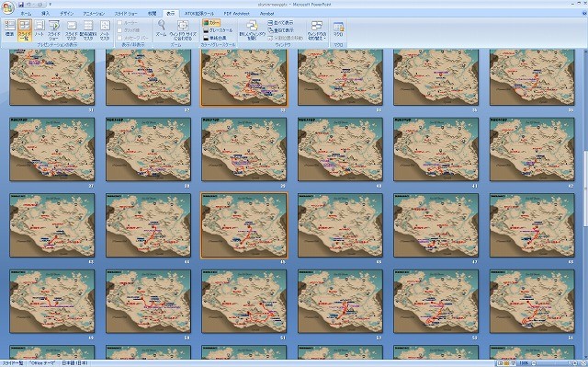The height and width of the screenshot is (367, 588).
Task: Click Arrange All (並べて表示) button
Action: pos(281,23)
